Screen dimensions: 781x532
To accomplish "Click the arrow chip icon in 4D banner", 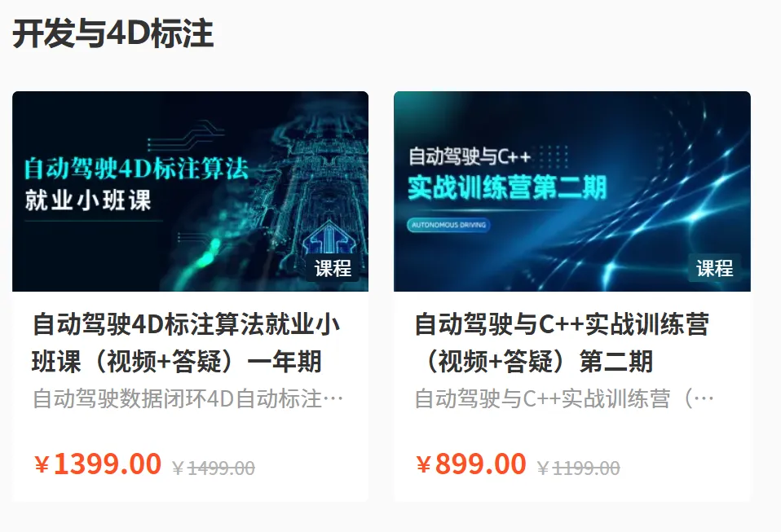I will point(328,238).
